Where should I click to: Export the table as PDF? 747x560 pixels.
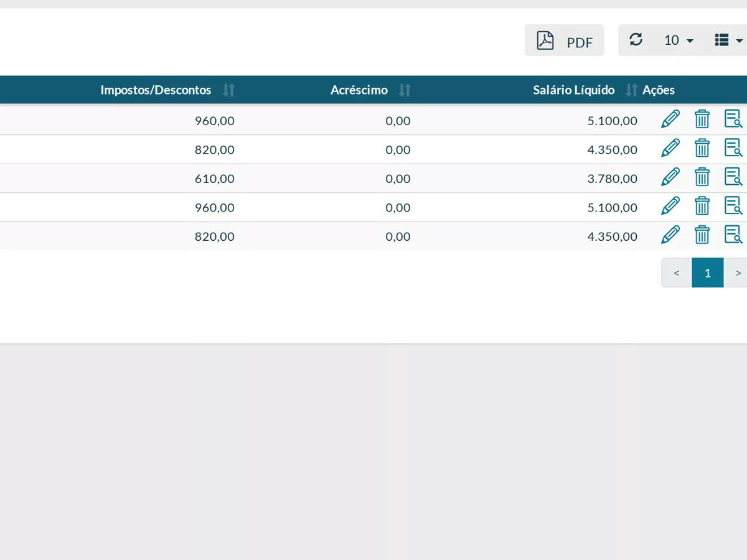pyautogui.click(x=564, y=40)
